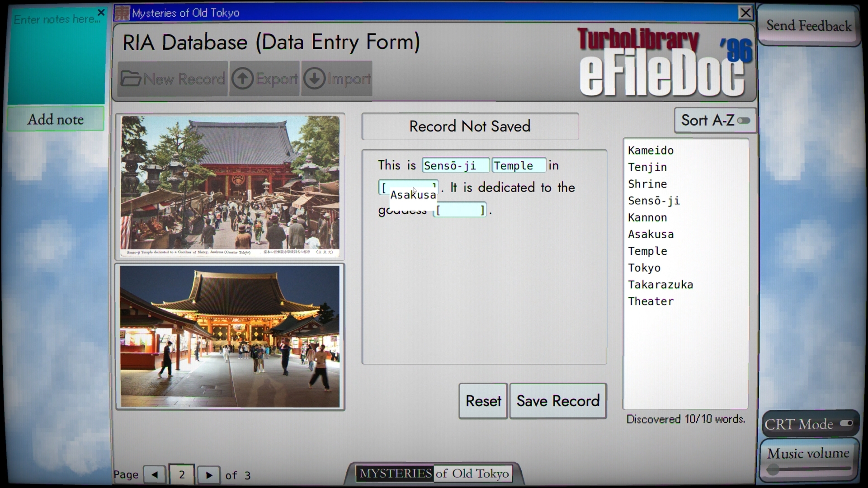Image resolution: width=868 pixels, height=488 pixels.
Task: Toggle the Sort A-Z switch
Action: 744,121
